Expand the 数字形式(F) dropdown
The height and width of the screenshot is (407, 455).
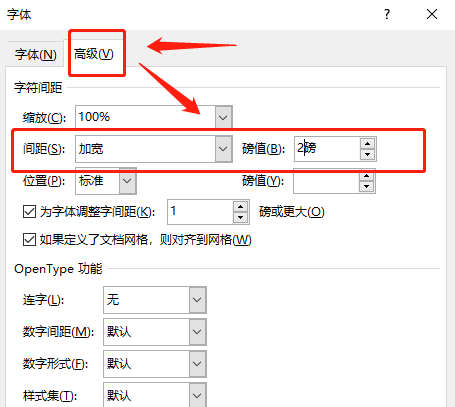coord(197,364)
